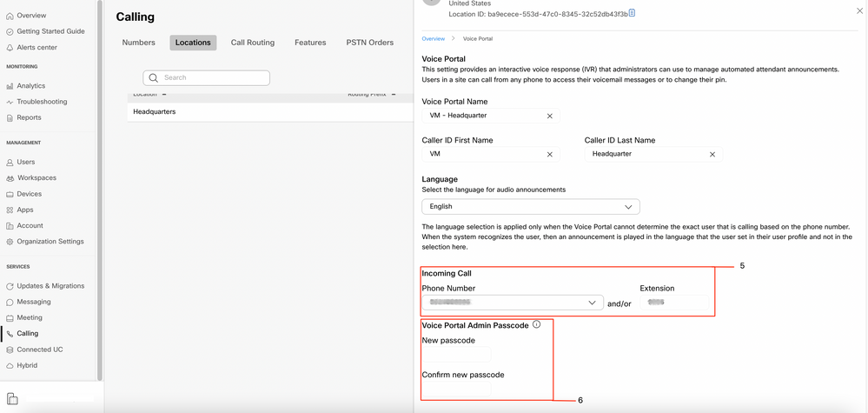Copy the Location ID icon
The image size is (868, 413).
633,13
